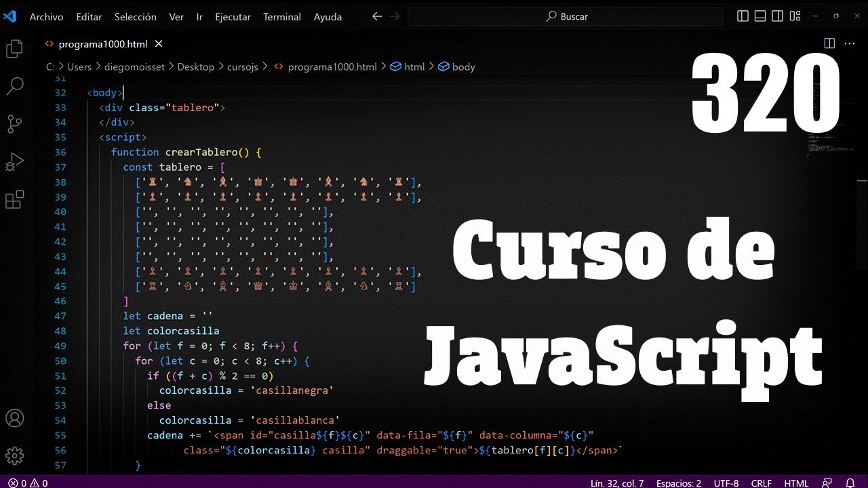Open the Ayuda menu
This screenshot has width=868, height=488.
[x=328, y=17]
